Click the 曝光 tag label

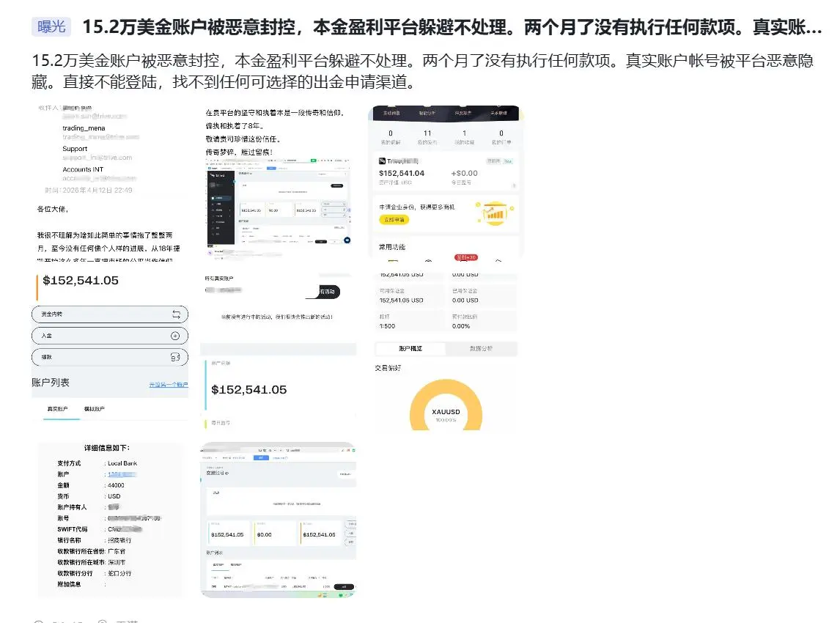[x=51, y=27]
